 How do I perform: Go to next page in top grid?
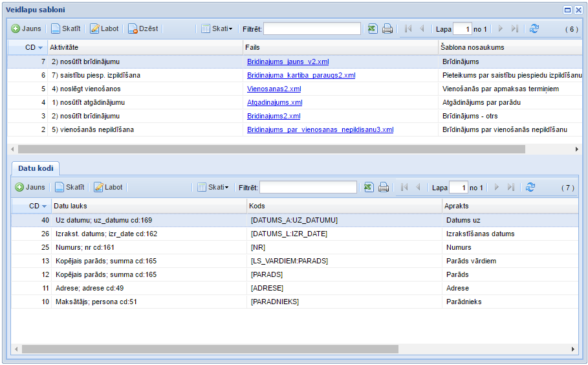500,28
